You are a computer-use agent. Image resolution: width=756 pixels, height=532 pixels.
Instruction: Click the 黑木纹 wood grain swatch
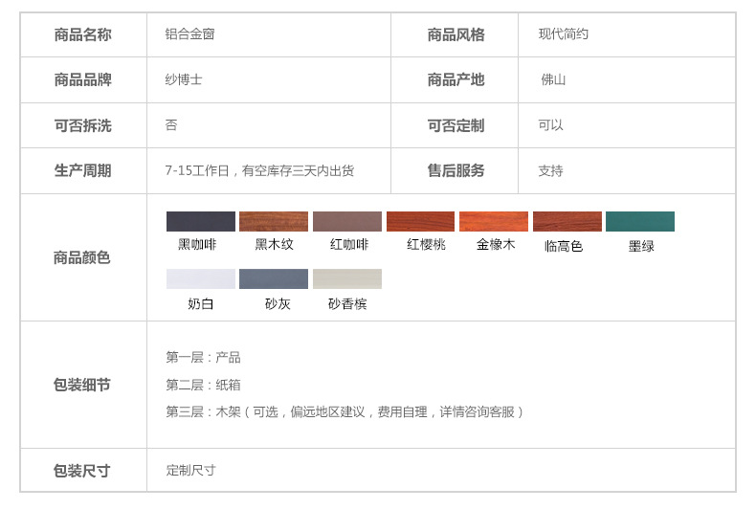click(274, 221)
